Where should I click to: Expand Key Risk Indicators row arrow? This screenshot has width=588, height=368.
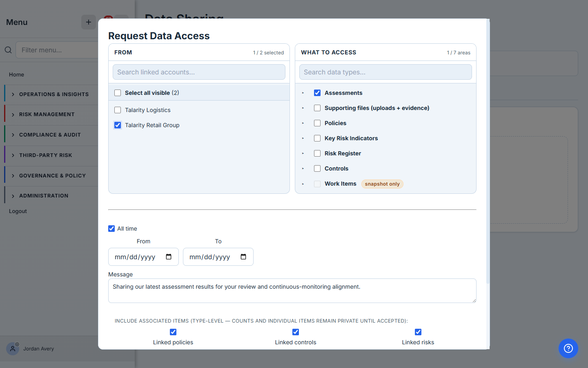click(x=303, y=138)
